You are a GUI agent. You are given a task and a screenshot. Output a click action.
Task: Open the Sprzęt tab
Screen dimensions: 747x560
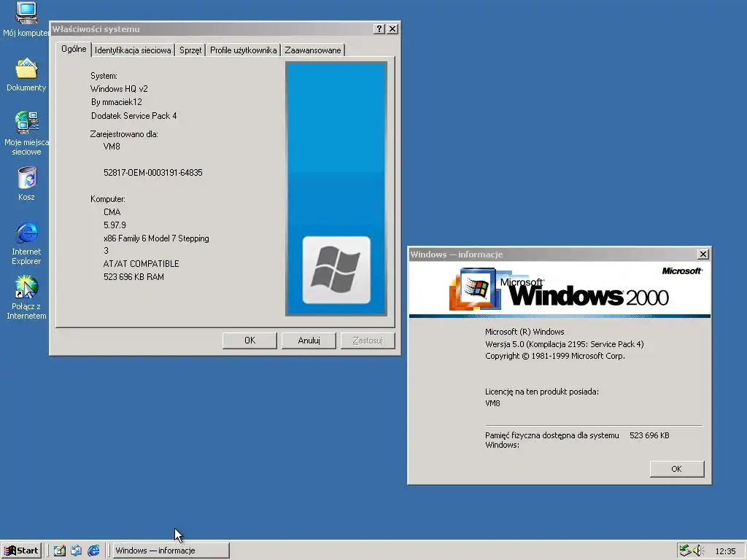(190, 50)
